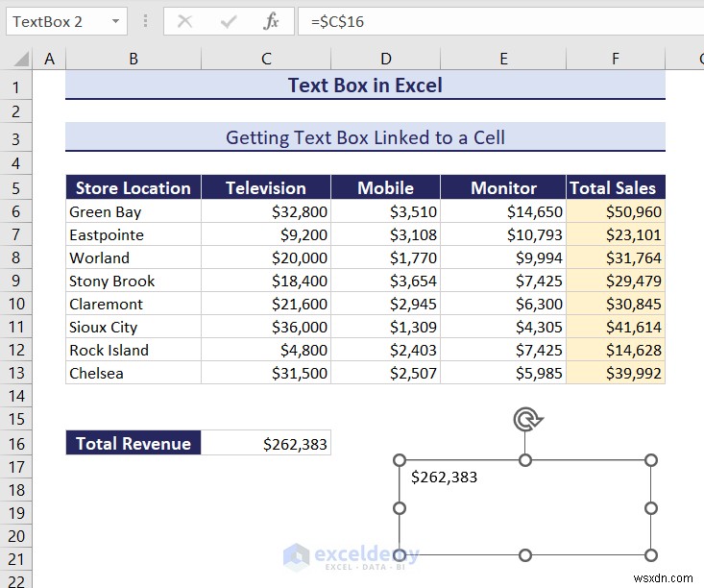
Task: Click the right-middle text box resize handle
Action: point(651,508)
